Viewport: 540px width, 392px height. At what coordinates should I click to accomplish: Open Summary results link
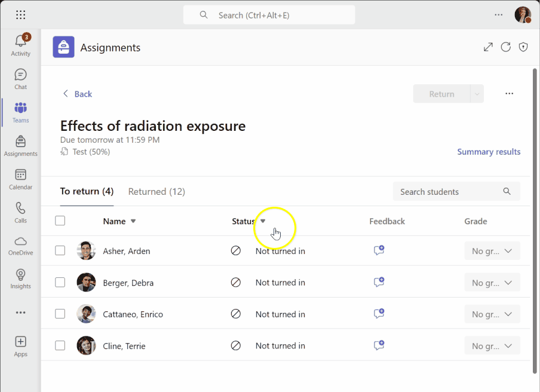tap(489, 152)
